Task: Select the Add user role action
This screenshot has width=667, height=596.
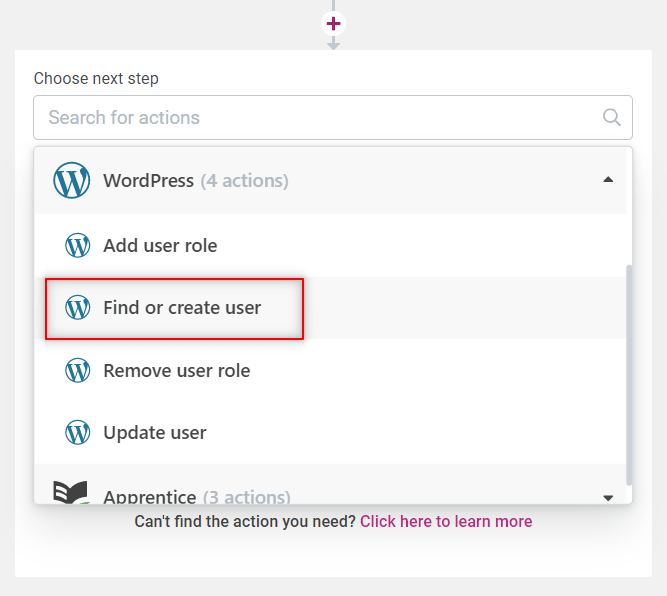Action: coord(330,245)
